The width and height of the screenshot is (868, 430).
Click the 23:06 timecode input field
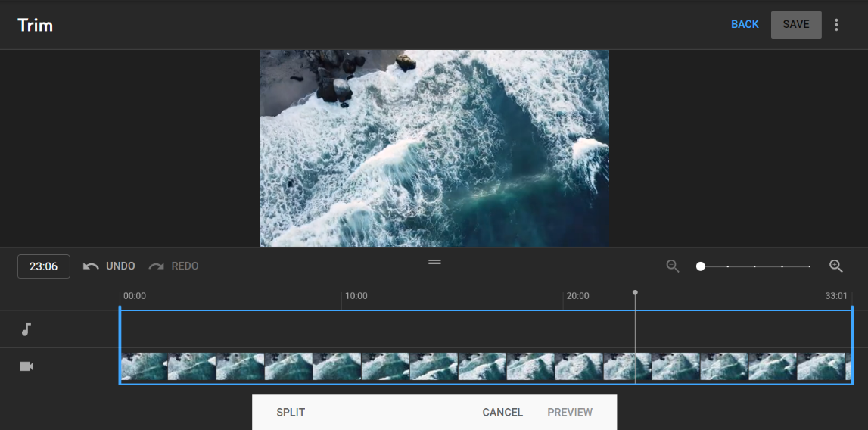coord(44,266)
